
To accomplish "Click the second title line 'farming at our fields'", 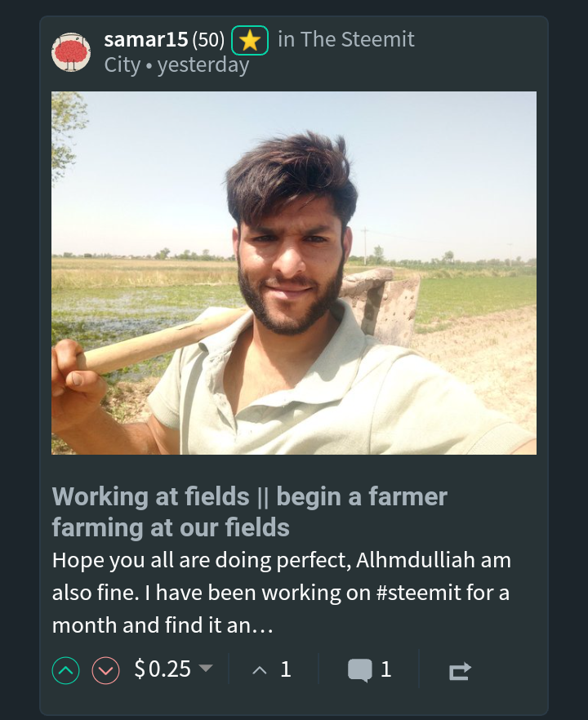I will (171, 527).
